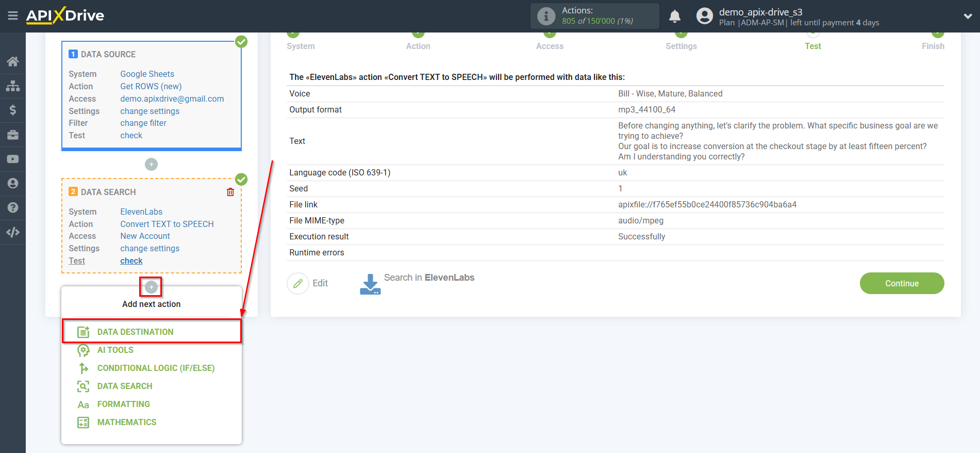Click the apixfile:// file link value
Image resolution: width=980 pixels, height=453 pixels.
coord(707,204)
